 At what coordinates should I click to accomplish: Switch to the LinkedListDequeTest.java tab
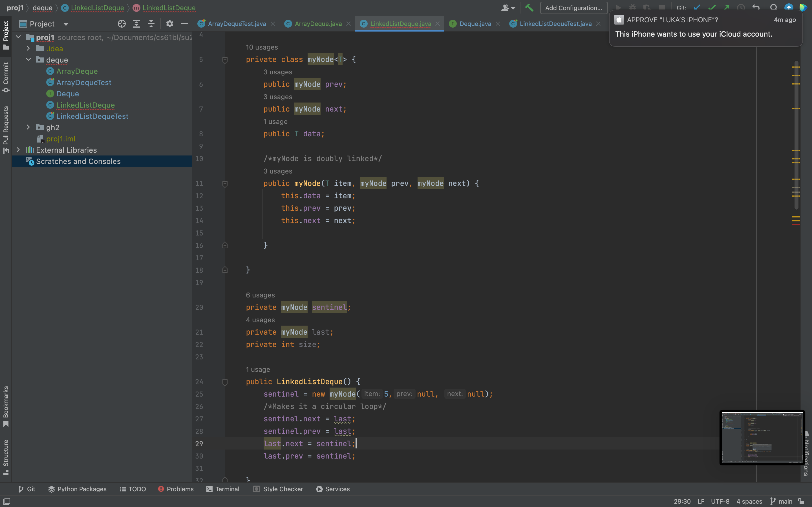(555, 24)
